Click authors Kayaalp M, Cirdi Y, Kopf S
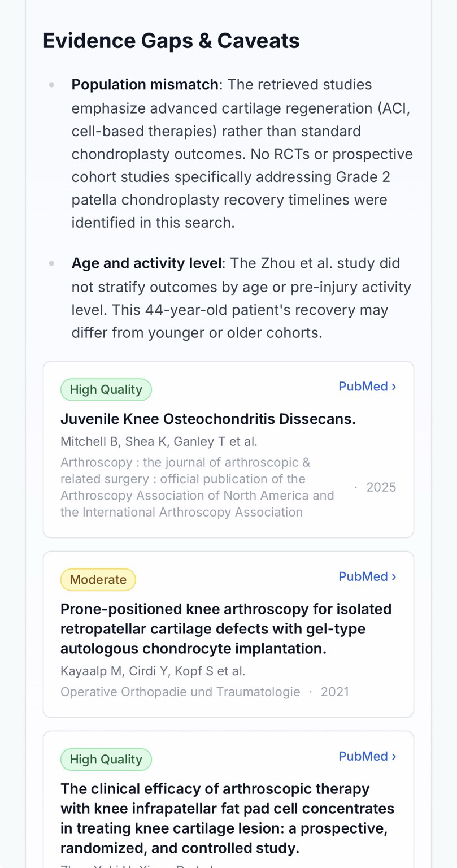 tap(153, 671)
